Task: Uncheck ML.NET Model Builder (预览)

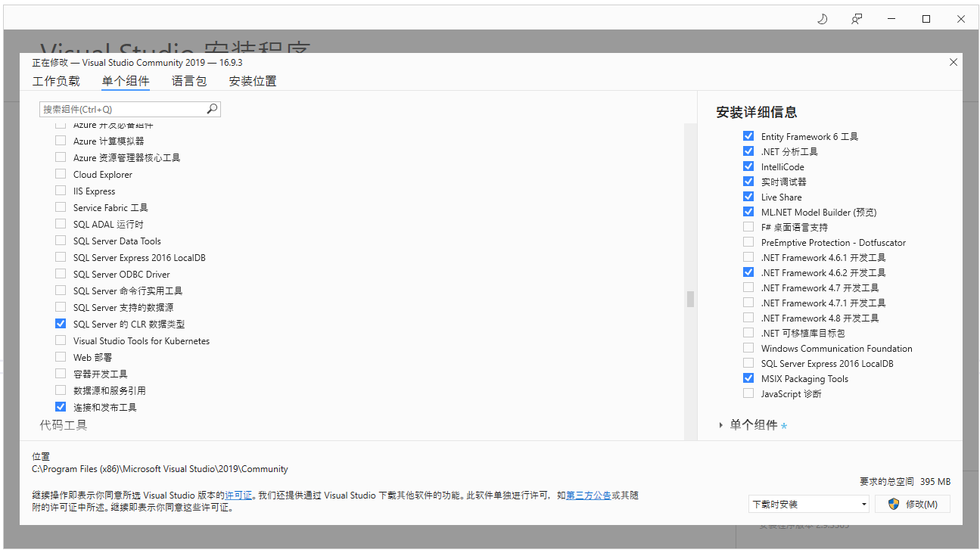Action: point(748,212)
